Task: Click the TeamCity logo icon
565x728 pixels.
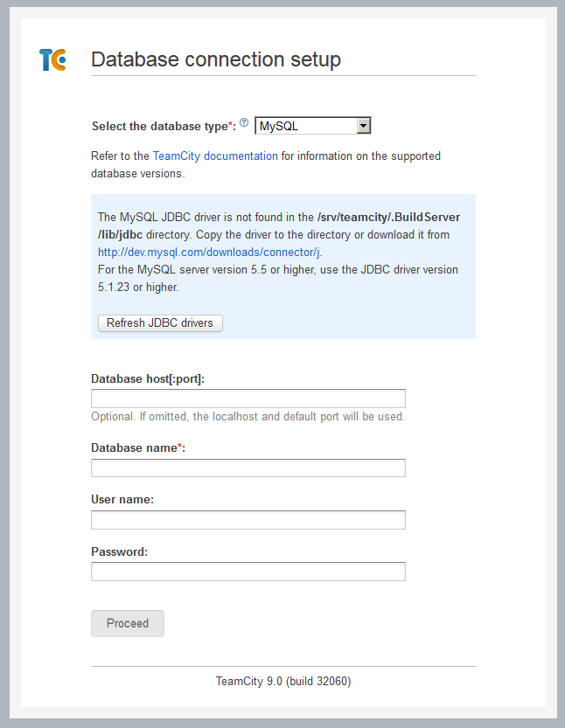Action: point(52,60)
